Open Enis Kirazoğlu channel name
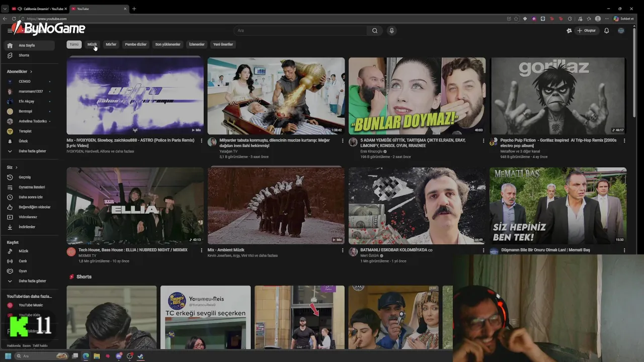 pos(372,151)
